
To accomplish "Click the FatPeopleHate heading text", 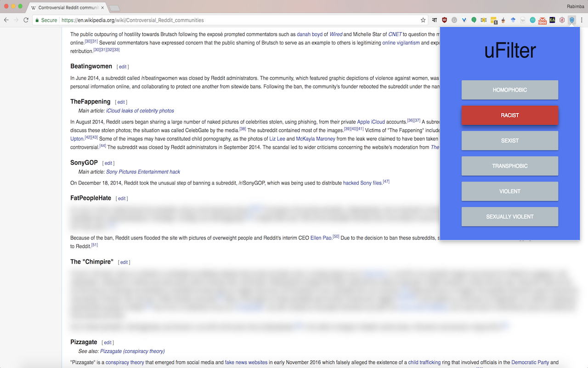I will click(x=91, y=198).
